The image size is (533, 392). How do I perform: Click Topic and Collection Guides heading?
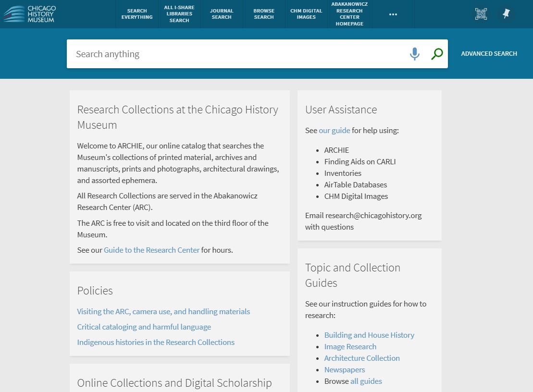pyautogui.click(x=352, y=275)
